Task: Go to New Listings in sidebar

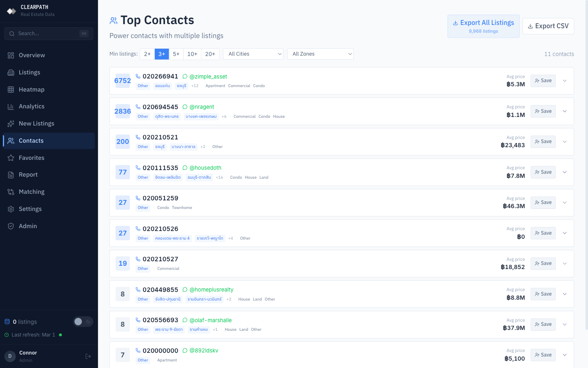Action: click(x=36, y=123)
